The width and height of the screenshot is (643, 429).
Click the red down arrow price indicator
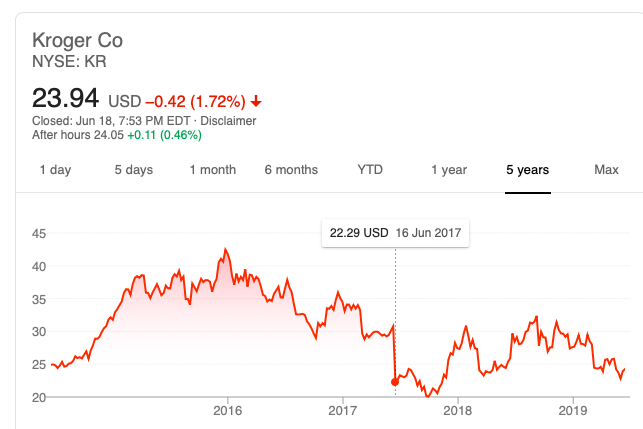coord(257,101)
